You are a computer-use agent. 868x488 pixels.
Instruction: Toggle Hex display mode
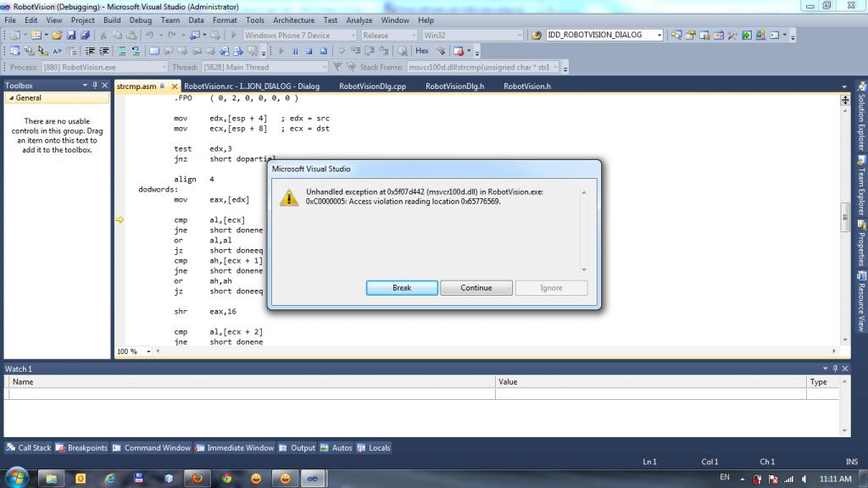(x=422, y=51)
